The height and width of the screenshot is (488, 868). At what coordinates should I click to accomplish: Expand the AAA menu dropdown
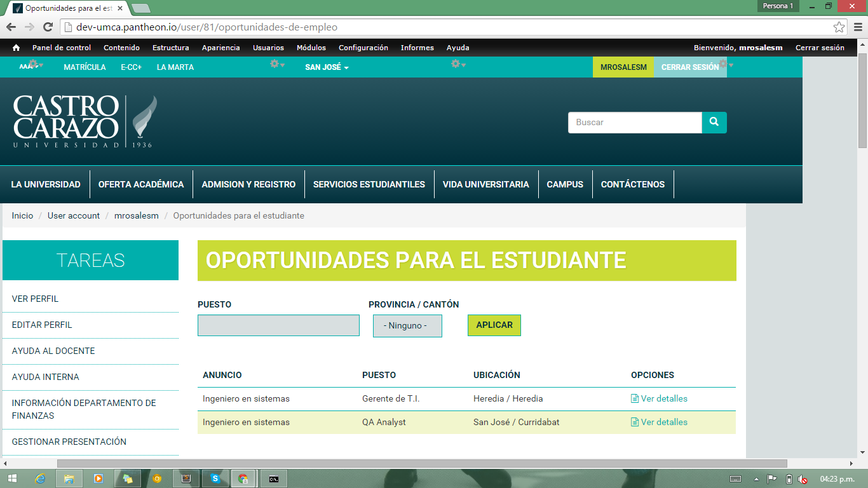point(28,67)
